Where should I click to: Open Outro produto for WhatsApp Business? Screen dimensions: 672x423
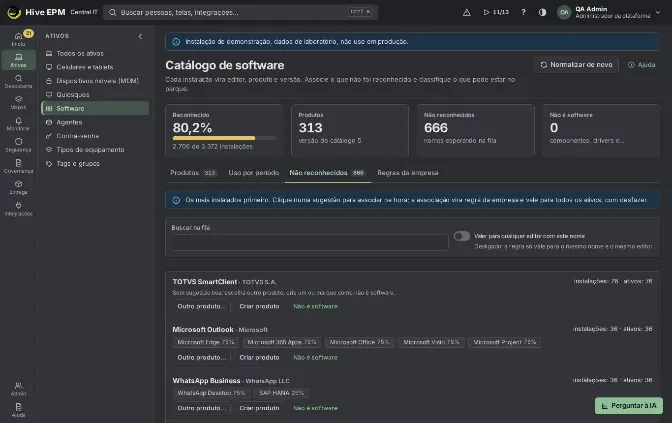tap(201, 408)
